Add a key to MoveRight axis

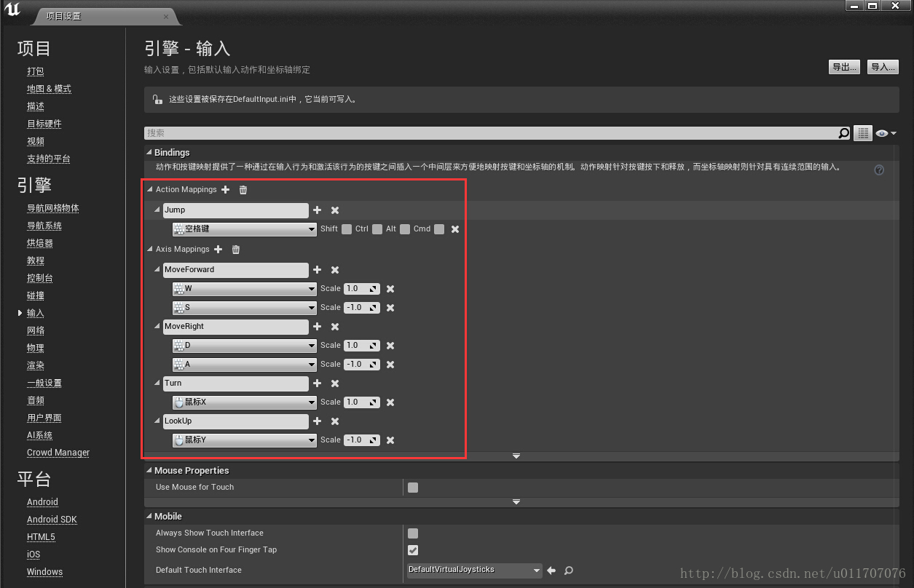pos(317,327)
